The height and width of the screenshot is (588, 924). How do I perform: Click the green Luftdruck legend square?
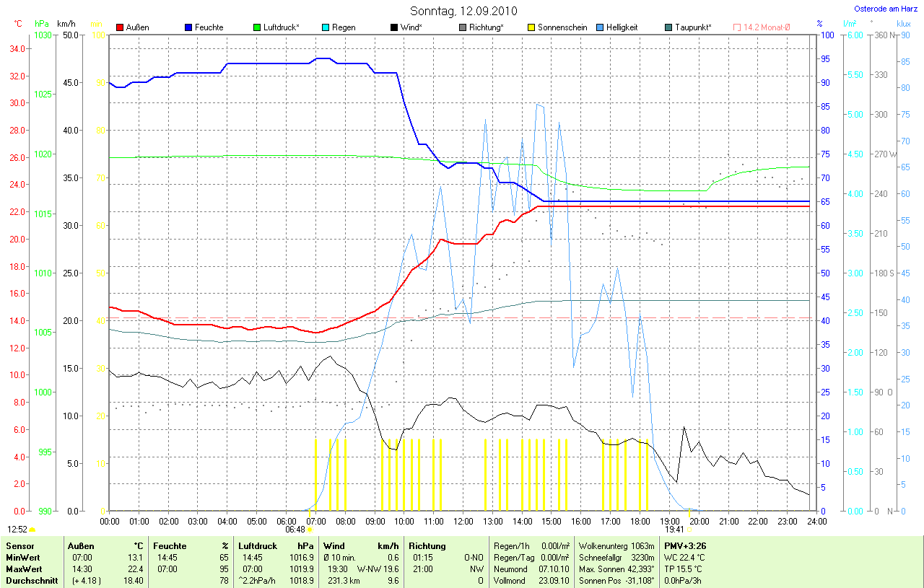[257, 27]
